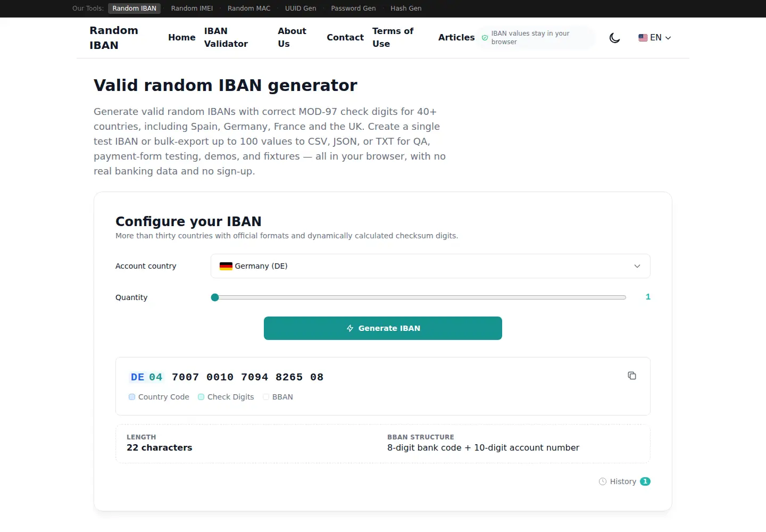Go to the IBAN Validator page

226,37
